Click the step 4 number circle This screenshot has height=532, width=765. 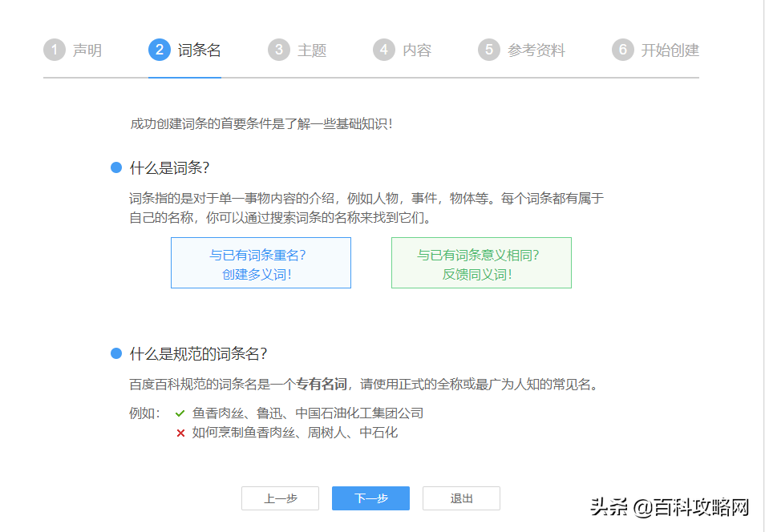tap(383, 50)
